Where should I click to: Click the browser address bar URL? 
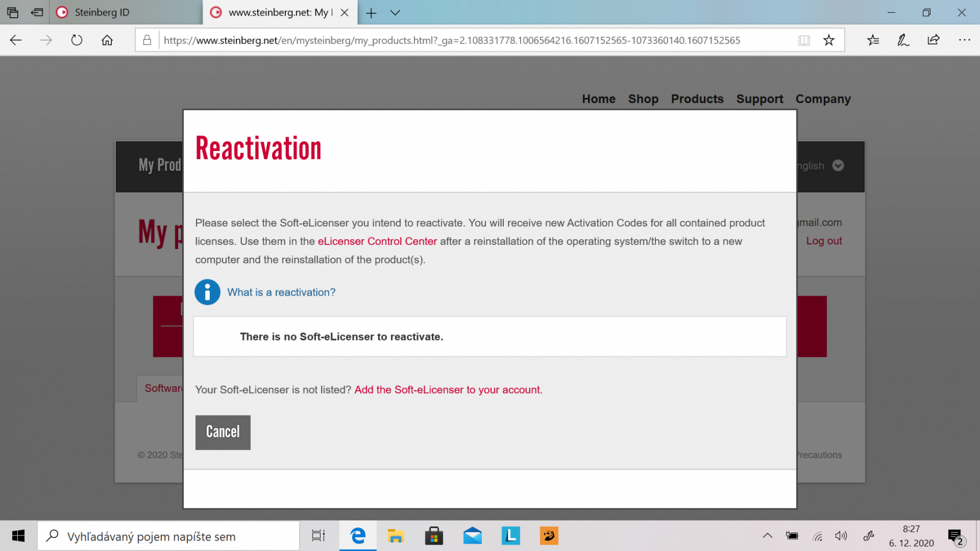[x=451, y=40]
